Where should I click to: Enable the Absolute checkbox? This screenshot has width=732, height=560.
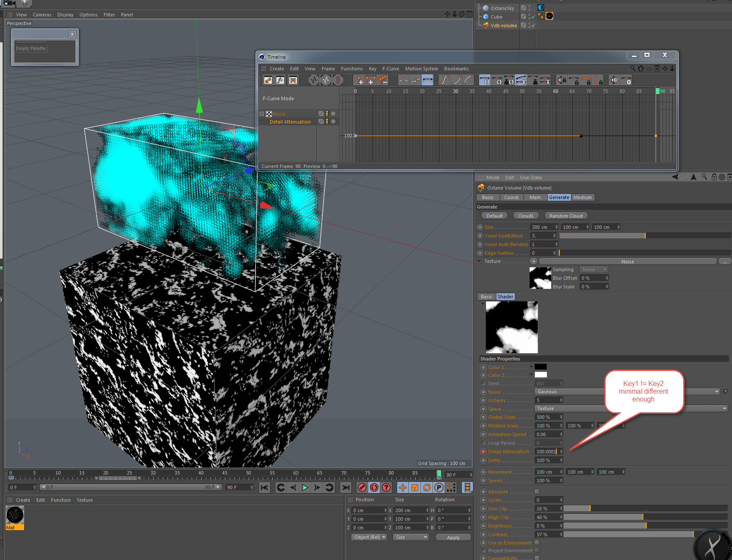tap(537, 491)
